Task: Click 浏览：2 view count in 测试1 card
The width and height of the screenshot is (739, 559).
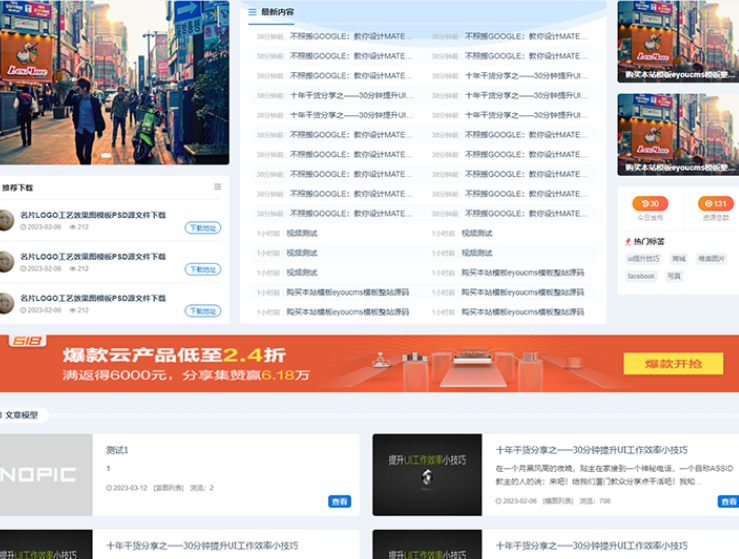Action: 202,488
